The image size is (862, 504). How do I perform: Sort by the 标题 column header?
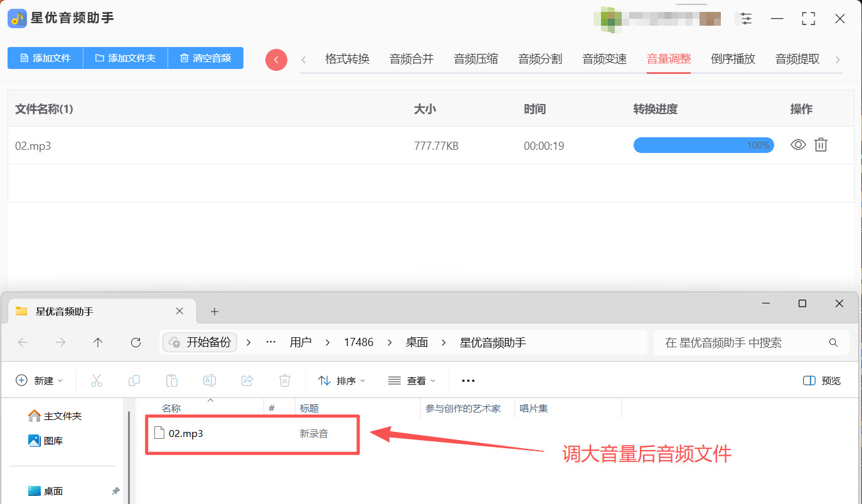(309, 408)
